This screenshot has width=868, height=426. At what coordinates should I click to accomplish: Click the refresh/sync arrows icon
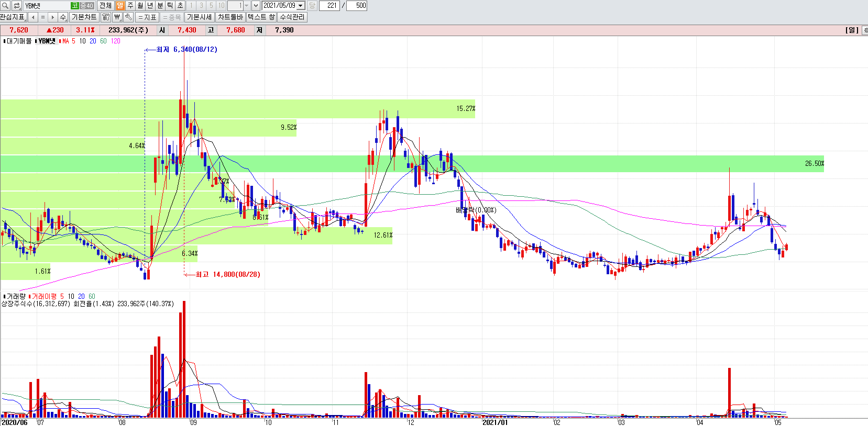click(17, 5)
